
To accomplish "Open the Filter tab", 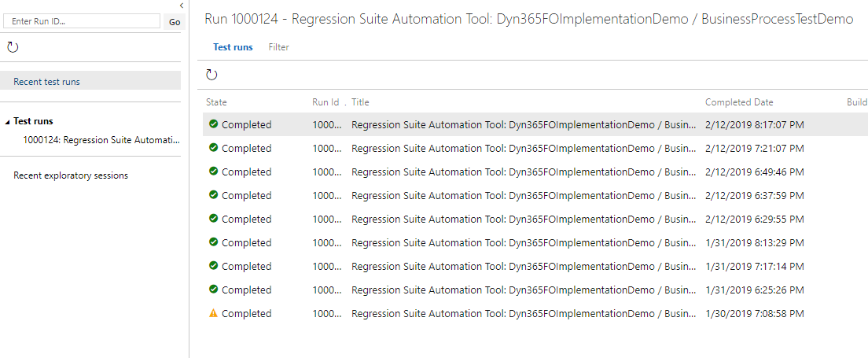I will click(x=278, y=47).
